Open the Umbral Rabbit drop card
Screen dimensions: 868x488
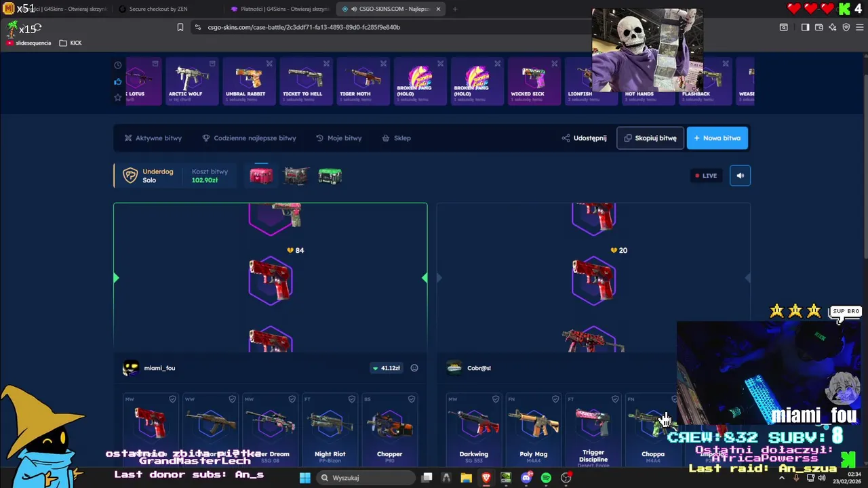click(x=248, y=81)
